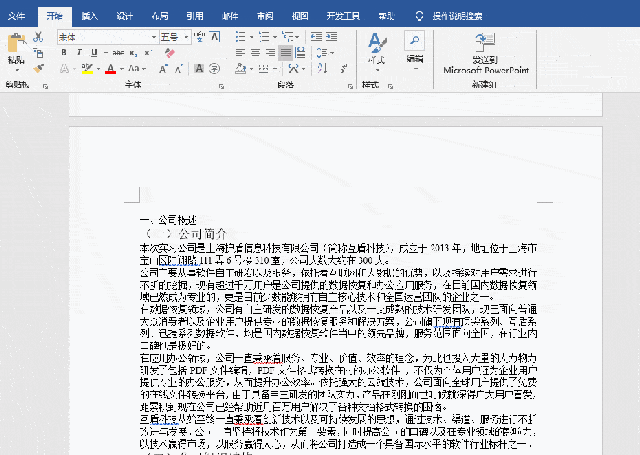The width and height of the screenshot is (640, 455).
Task: Open the font size dropdown
Action: (x=186, y=37)
